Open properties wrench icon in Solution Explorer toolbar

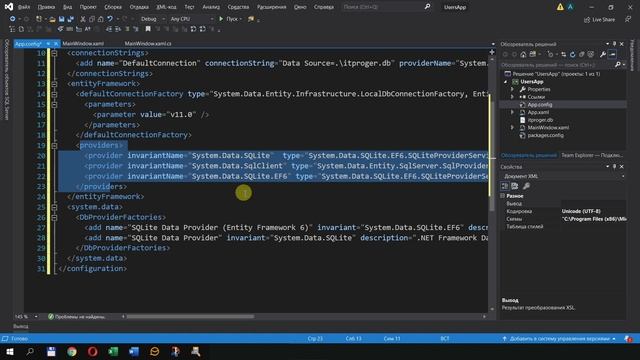click(603, 54)
